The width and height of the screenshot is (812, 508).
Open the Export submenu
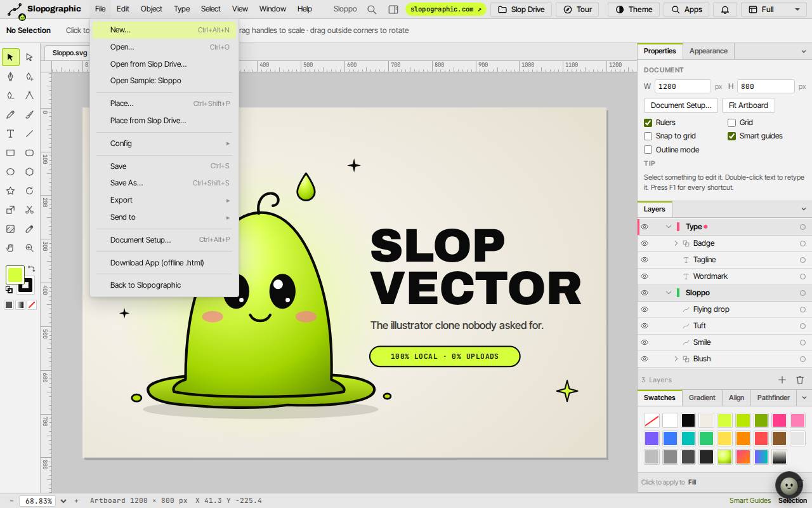[166, 200]
